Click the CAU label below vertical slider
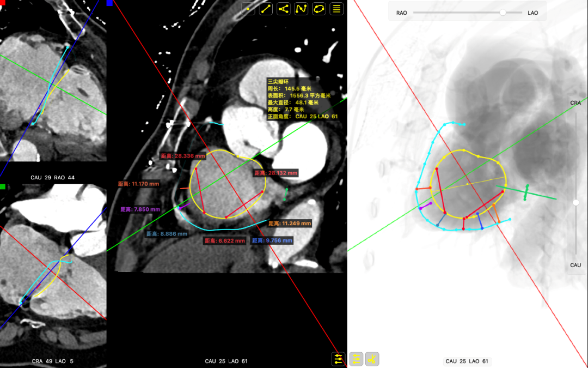588x368 pixels. pyautogui.click(x=575, y=265)
